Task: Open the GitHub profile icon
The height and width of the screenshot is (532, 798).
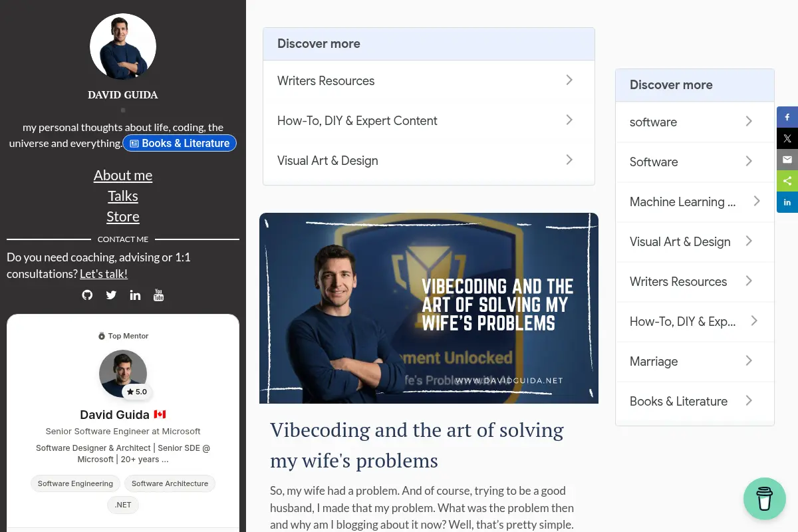Action: point(87,295)
